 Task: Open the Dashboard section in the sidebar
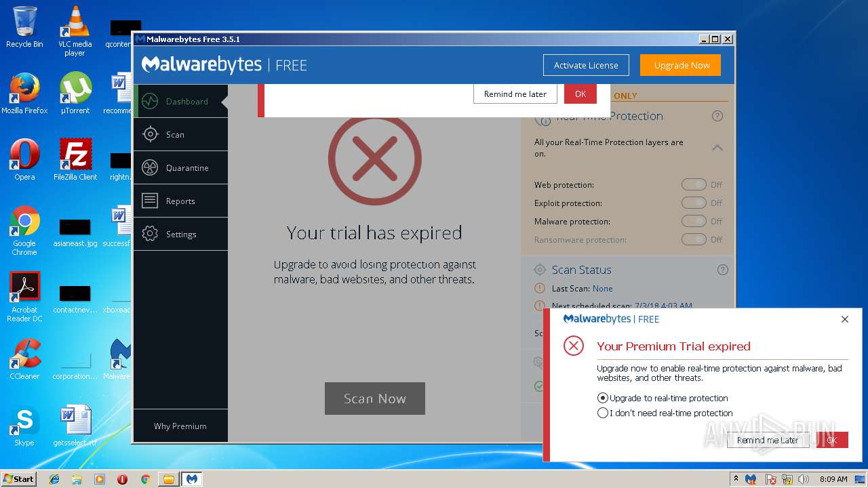tap(180, 101)
